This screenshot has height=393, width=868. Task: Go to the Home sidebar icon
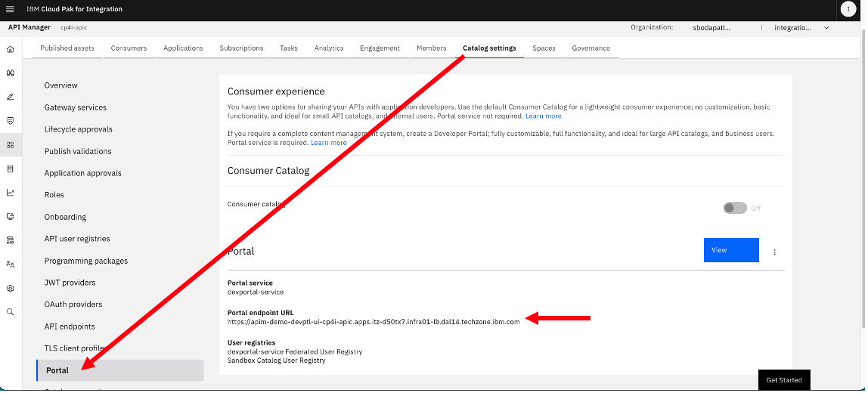tap(10, 49)
